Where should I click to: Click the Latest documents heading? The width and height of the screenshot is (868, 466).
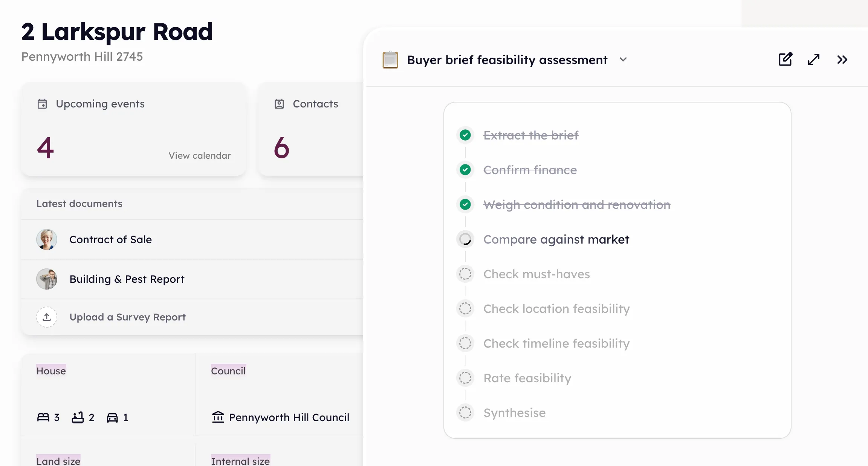79,204
